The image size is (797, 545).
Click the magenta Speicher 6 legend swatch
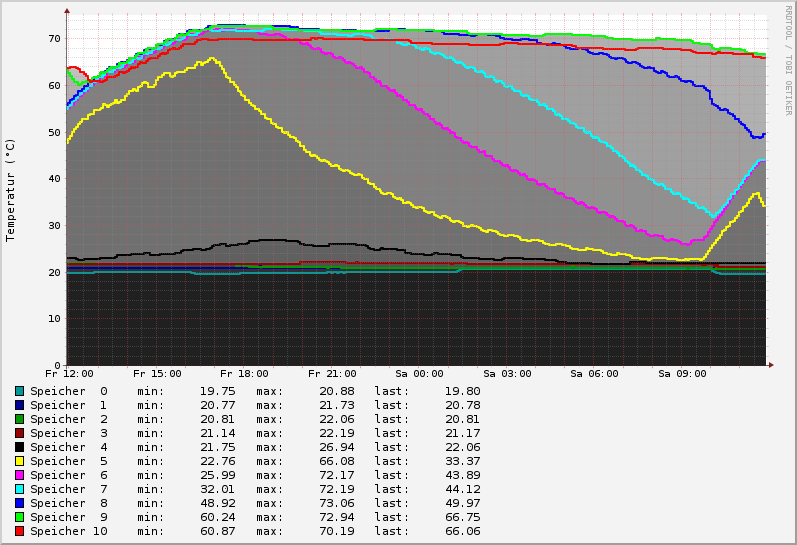coord(19,475)
